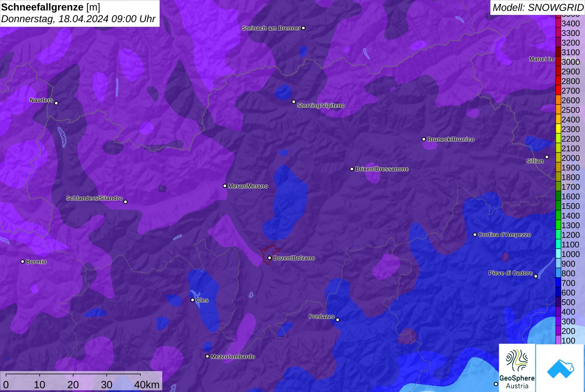Click the 10 scale bar label
The height and width of the screenshot is (392, 585).
point(40,384)
